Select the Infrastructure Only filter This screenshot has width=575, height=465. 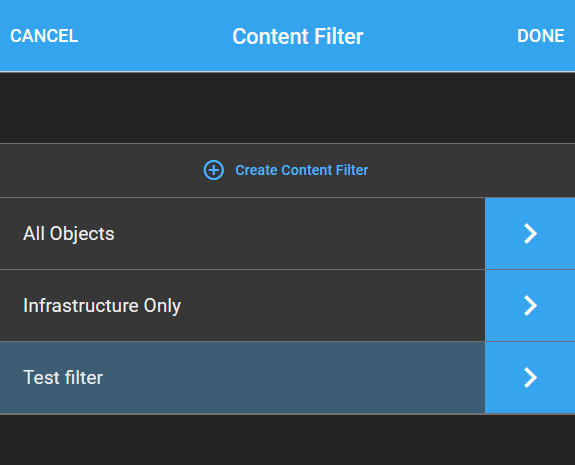click(x=242, y=305)
